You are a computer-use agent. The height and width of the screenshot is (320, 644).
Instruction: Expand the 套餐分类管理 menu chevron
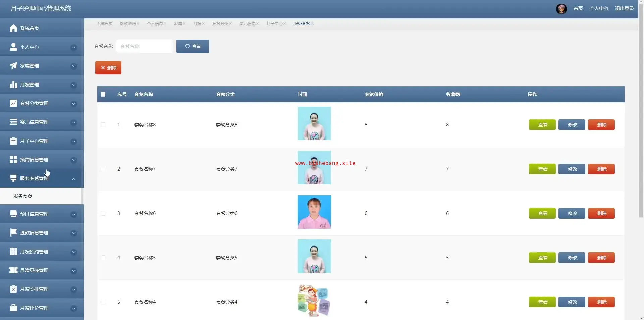click(74, 104)
